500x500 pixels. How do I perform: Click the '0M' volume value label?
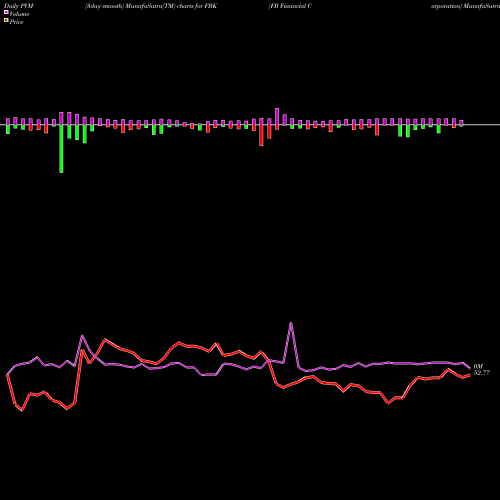[x=478, y=366]
